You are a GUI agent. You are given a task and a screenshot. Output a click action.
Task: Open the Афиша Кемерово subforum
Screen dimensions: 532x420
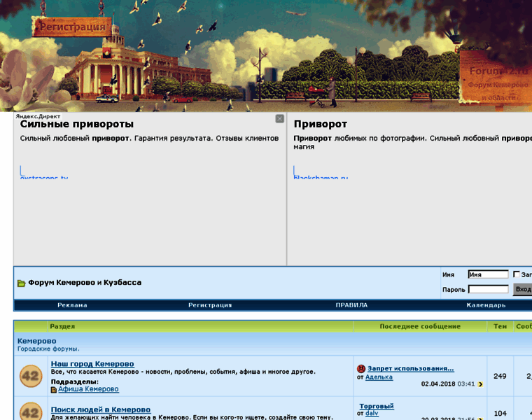point(88,389)
